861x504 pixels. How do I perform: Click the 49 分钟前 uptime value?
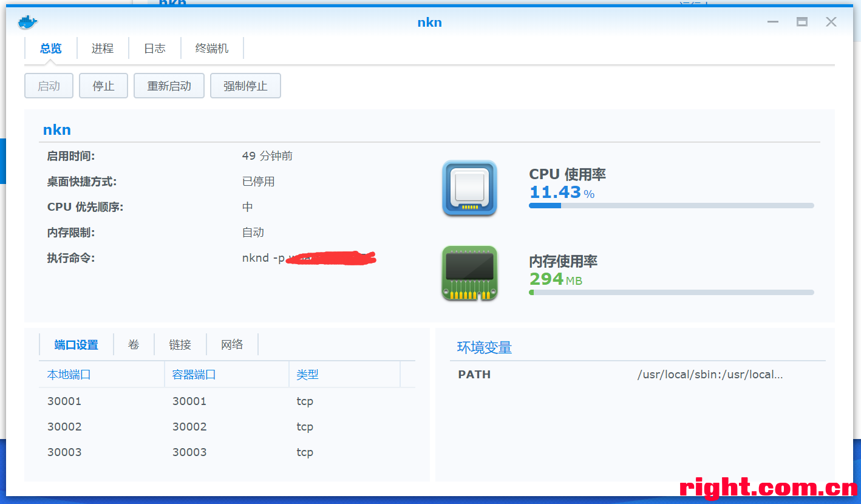[267, 156]
